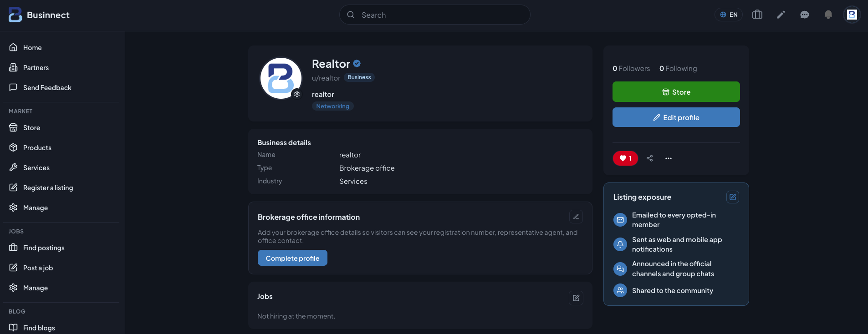Edit Listing exposure settings icon
The width and height of the screenshot is (868, 334).
(x=733, y=197)
